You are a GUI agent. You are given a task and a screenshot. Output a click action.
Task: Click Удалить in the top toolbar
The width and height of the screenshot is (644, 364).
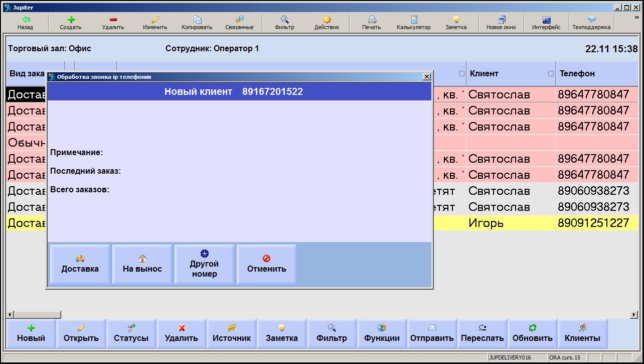point(113,23)
